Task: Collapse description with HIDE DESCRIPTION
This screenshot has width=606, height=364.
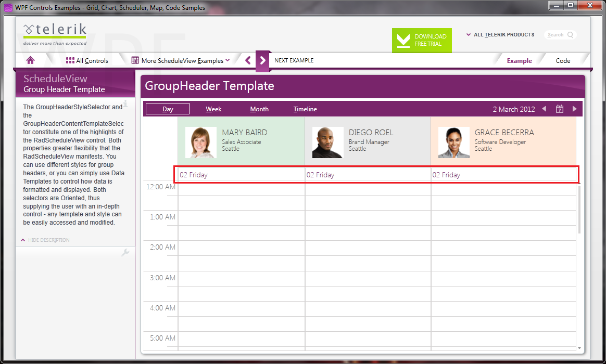Action: coord(45,240)
